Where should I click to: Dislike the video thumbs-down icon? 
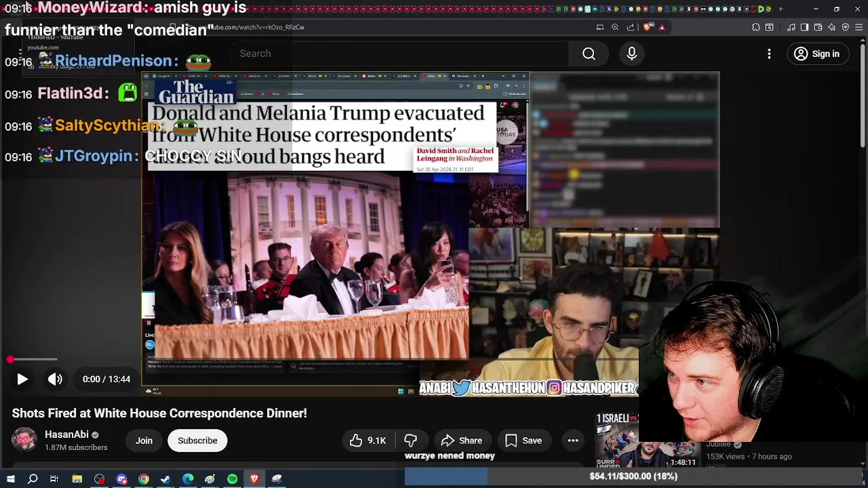coord(410,441)
